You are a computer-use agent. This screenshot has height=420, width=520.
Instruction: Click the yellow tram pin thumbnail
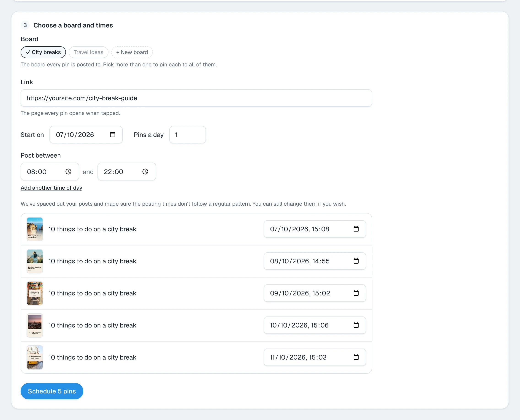coord(35,357)
